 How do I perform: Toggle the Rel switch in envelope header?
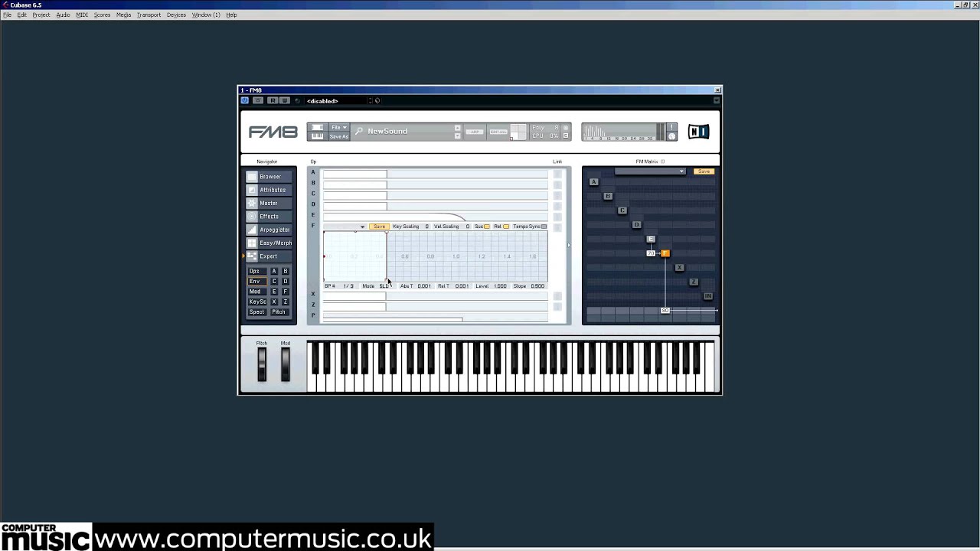(x=506, y=227)
